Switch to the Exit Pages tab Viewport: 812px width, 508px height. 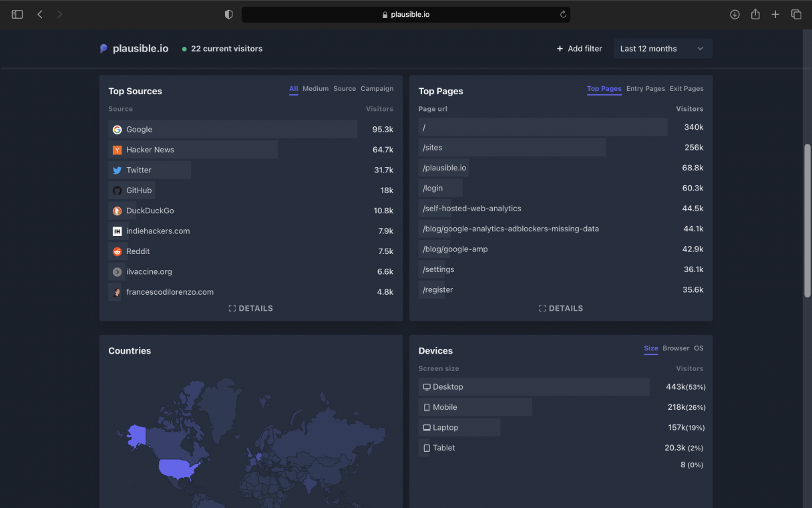coord(686,89)
